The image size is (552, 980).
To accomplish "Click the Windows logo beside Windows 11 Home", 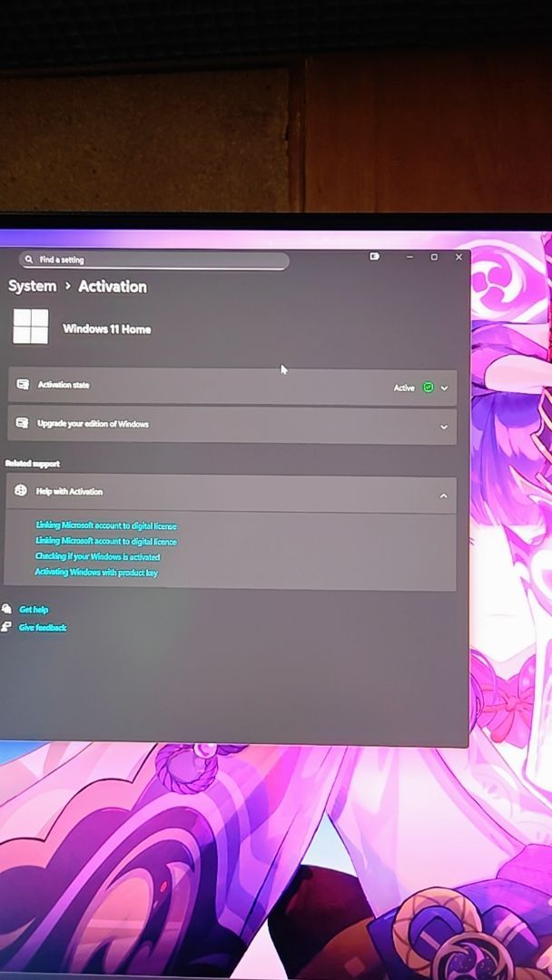I will click(30, 327).
